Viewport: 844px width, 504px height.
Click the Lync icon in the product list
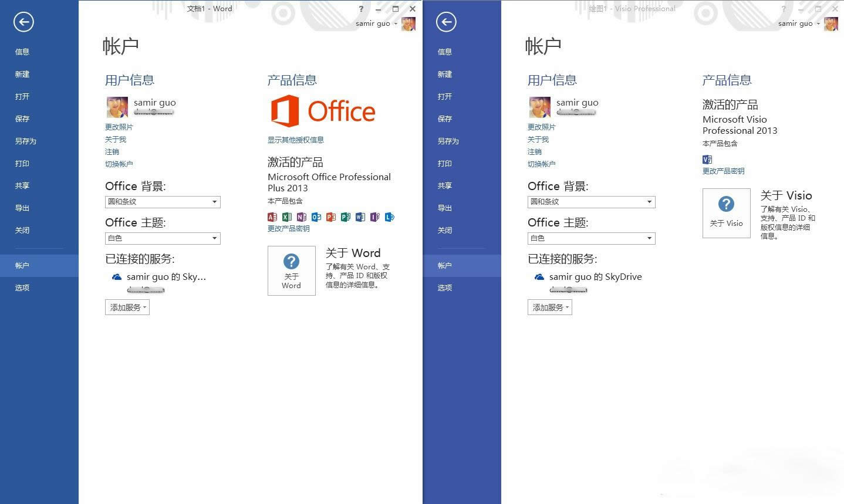click(390, 217)
